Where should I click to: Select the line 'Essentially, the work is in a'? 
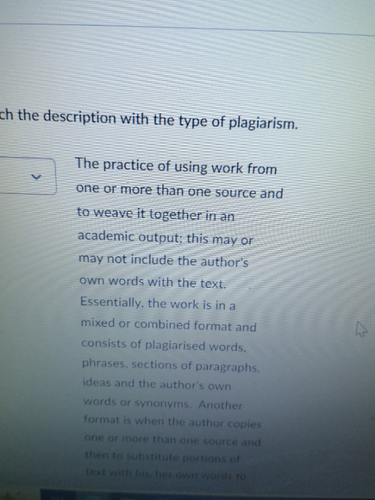pyautogui.click(x=158, y=304)
